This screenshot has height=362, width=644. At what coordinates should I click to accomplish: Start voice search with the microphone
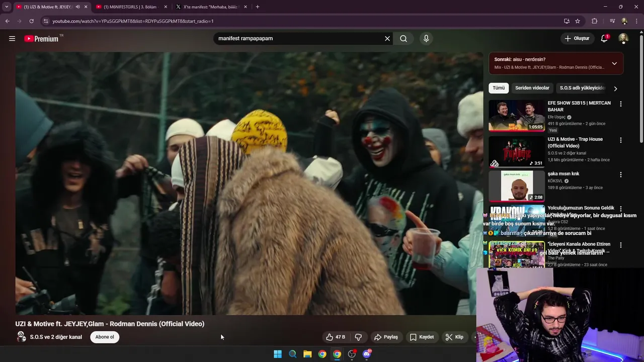pos(426,38)
